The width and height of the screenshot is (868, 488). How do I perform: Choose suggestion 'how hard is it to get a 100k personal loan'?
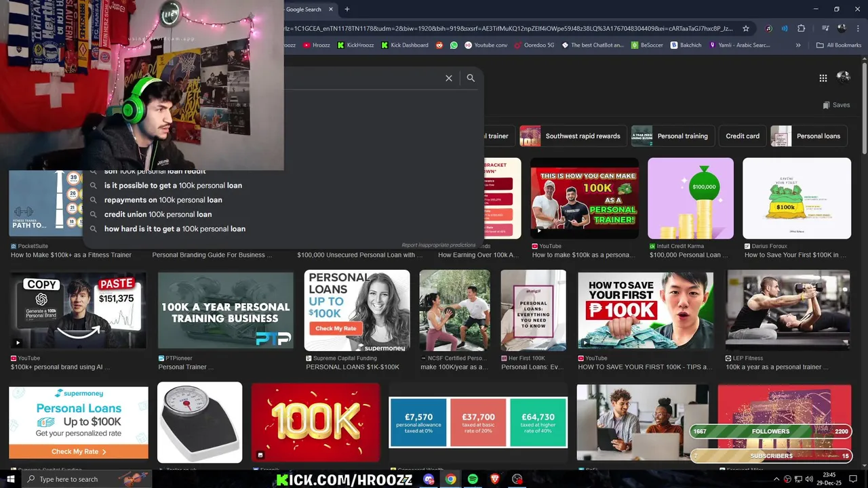click(175, 229)
